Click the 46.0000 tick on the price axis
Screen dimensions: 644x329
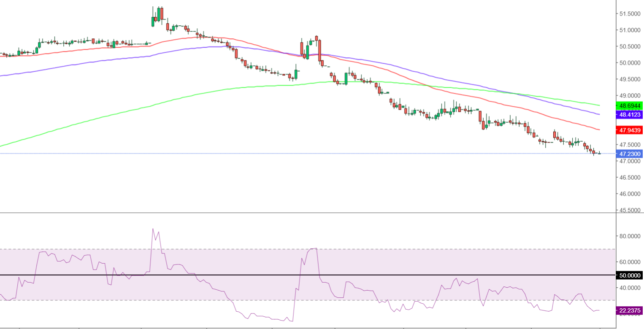[629, 194]
